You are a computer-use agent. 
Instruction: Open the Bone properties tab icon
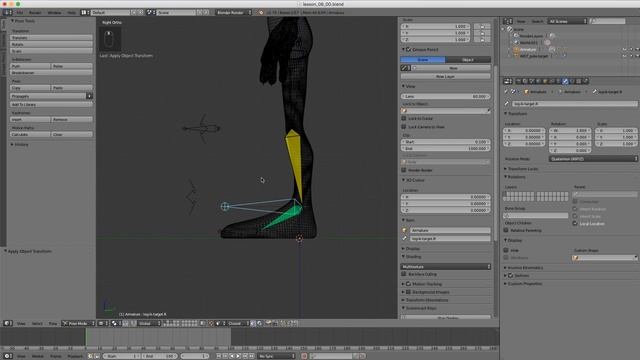(x=565, y=81)
